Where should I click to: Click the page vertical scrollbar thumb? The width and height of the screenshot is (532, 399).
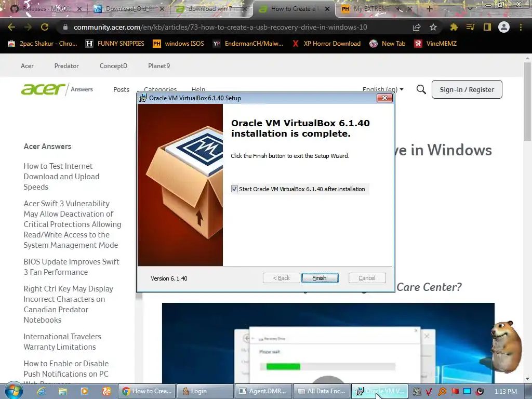[528, 102]
